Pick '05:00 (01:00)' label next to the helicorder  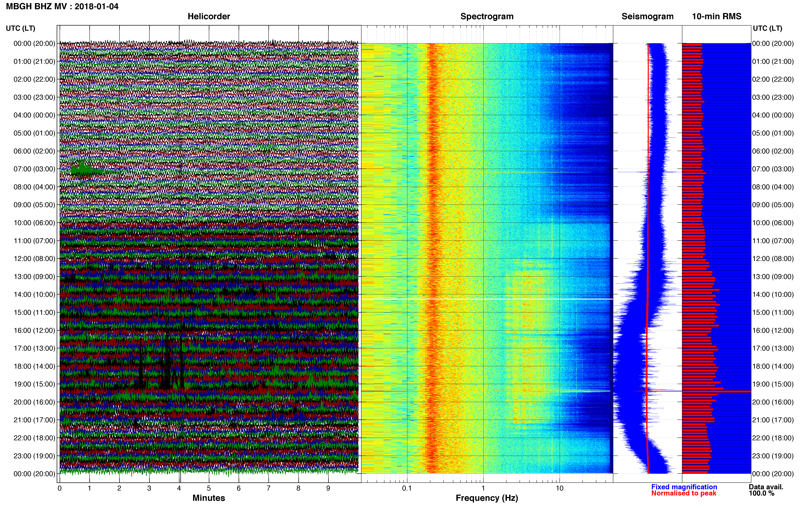[x=34, y=133]
